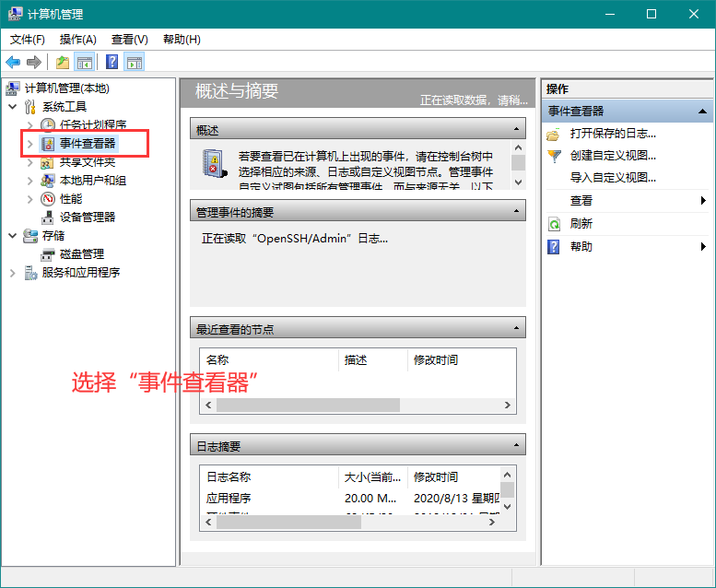The image size is (716, 588).
Task: Click the 本地用户和组 icon
Action: [x=48, y=181]
